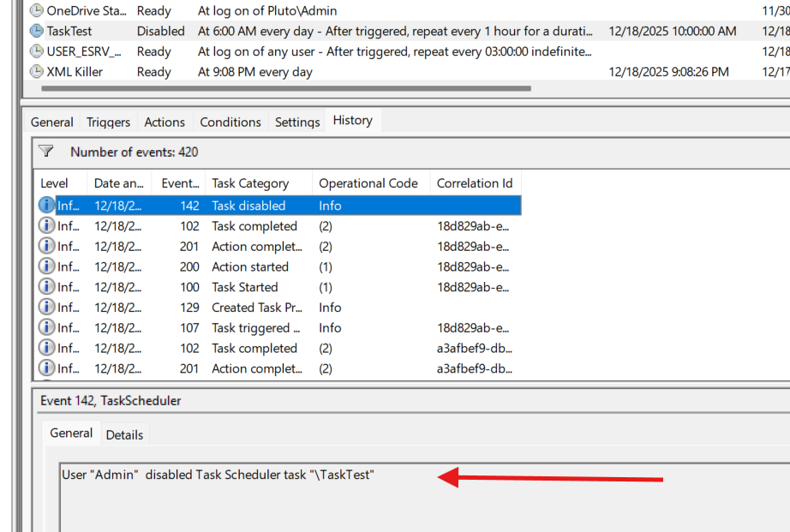
Task: Click info icon of Task triggered event
Action: click(46, 327)
